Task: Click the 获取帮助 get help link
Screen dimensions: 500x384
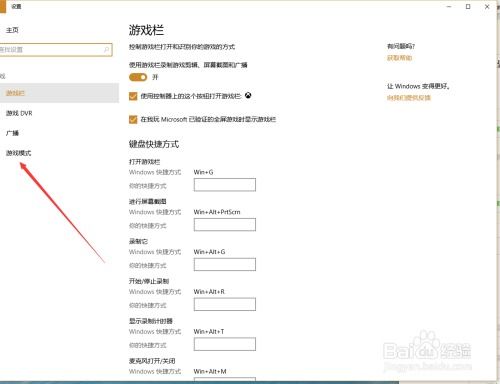Action: [399, 58]
